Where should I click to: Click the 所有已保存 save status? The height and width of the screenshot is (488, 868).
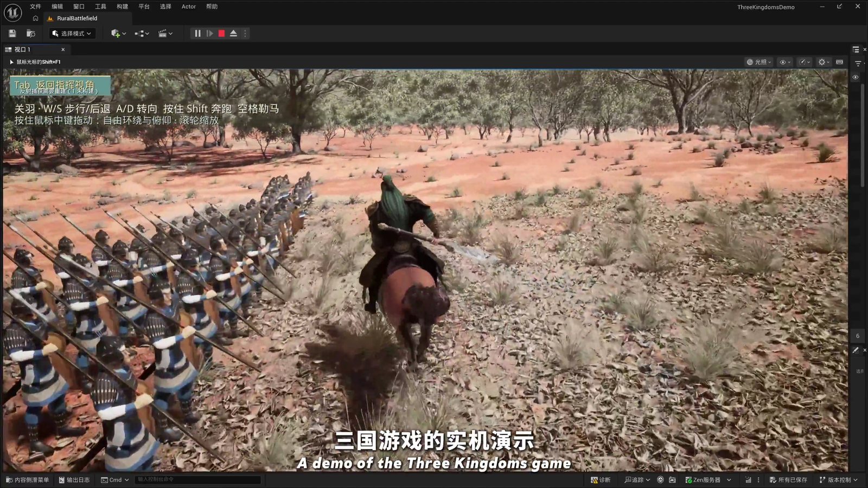788,480
